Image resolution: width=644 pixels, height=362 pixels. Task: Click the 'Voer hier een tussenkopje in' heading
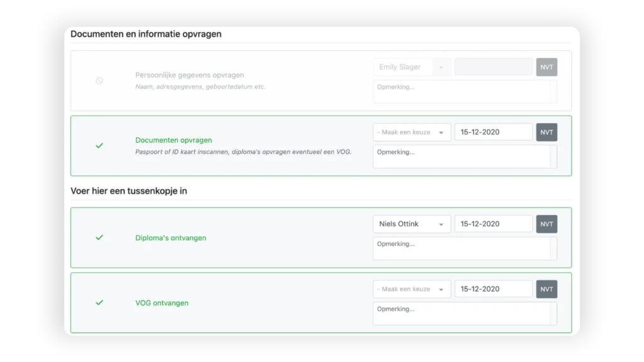pos(128,191)
